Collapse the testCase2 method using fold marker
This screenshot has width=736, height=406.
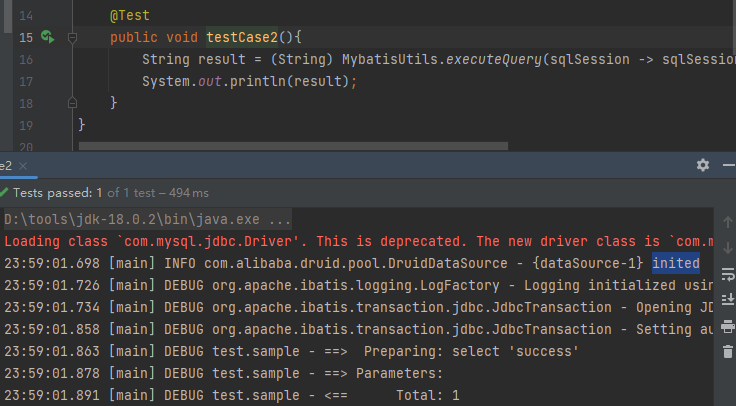(72, 38)
